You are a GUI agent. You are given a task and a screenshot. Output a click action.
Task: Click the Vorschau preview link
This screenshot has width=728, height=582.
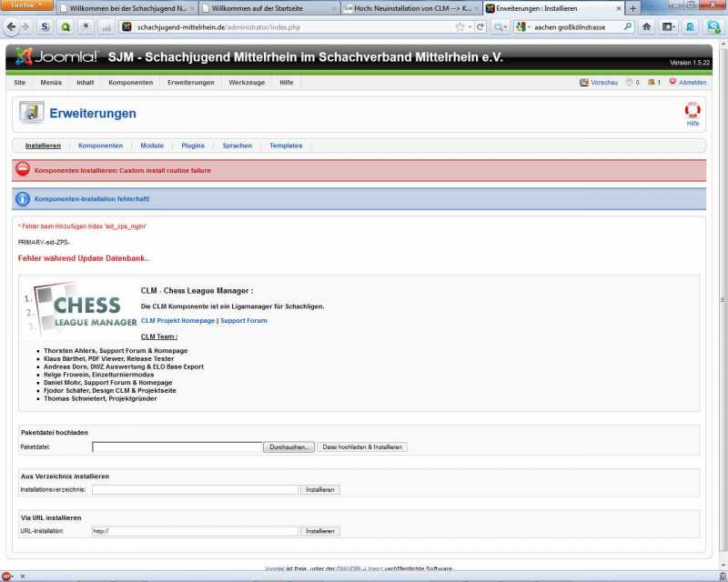click(599, 83)
